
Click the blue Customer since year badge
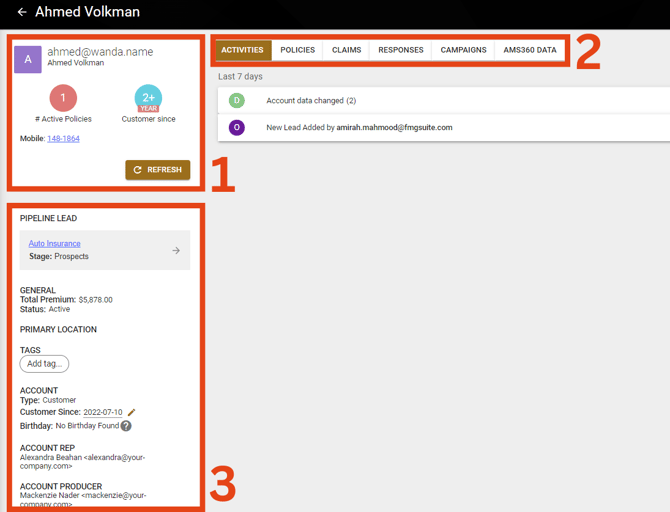[x=148, y=98]
